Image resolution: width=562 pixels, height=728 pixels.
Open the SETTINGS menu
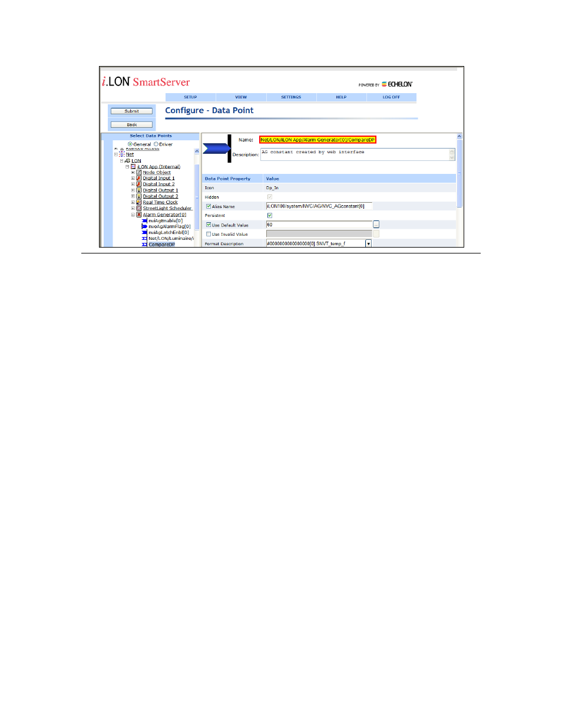(x=291, y=97)
